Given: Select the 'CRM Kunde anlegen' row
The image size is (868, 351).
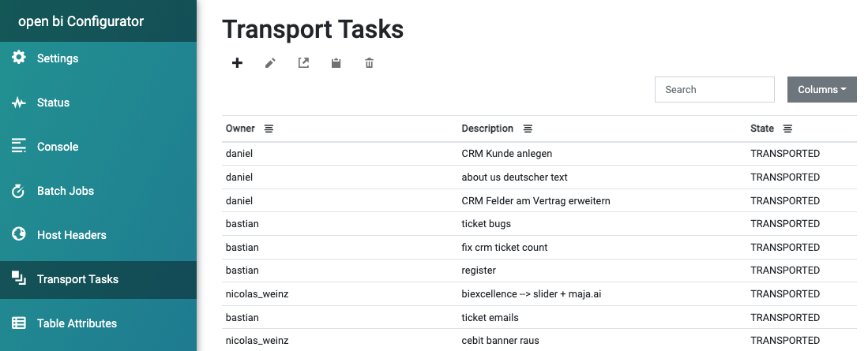Looking at the screenshot, I should (539, 154).
